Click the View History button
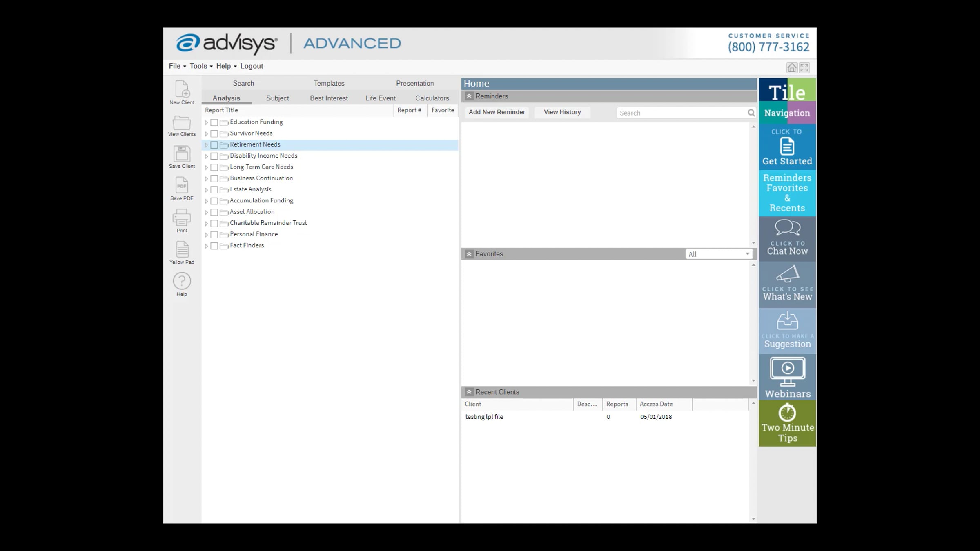This screenshot has height=551, width=980. click(x=562, y=112)
